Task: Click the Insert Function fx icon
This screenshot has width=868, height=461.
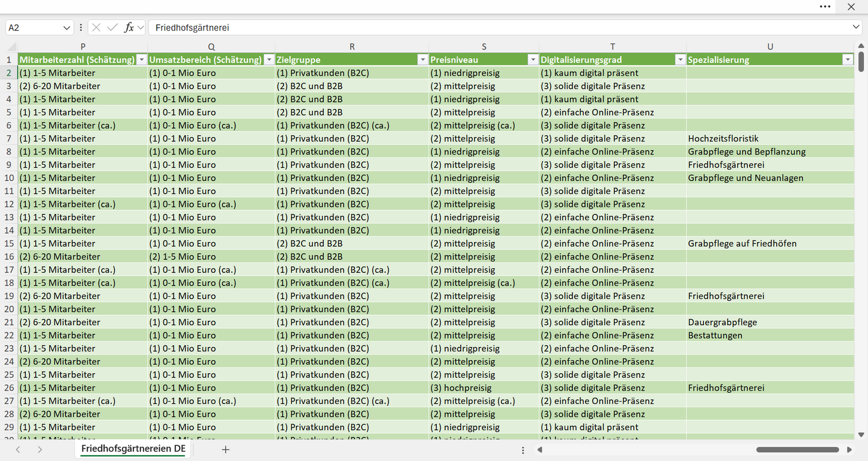Action: coord(129,28)
